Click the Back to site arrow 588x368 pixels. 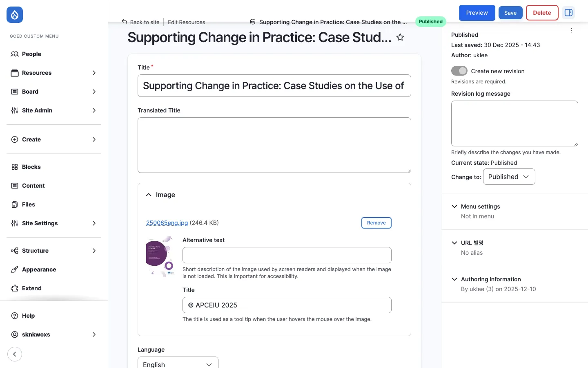click(125, 22)
